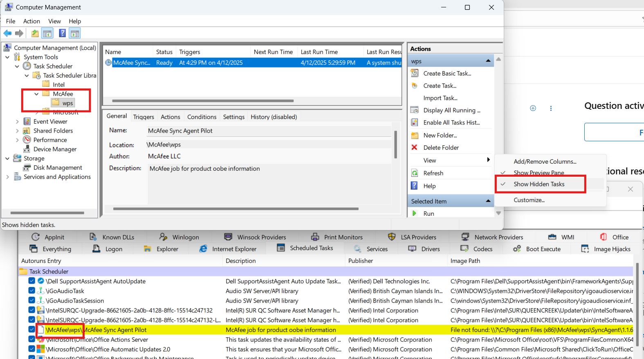Collapse the McAfee folder node
The height and width of the screenshot is (359, 644).
coord(37,94)
